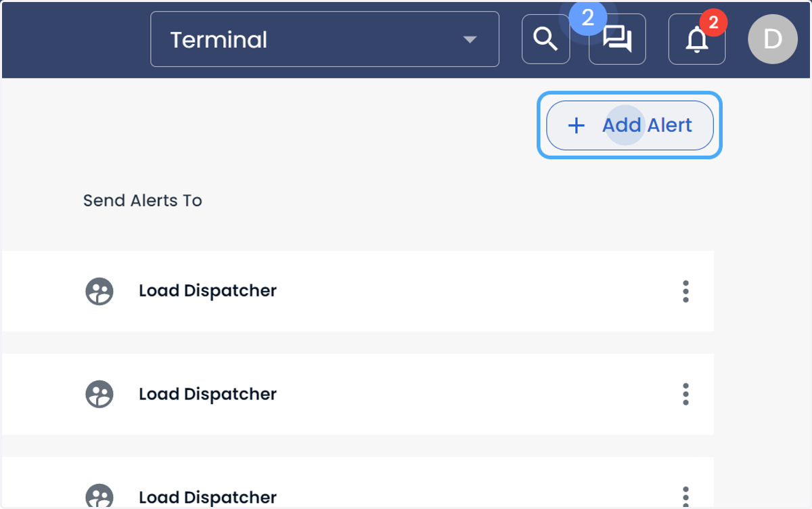Open three-dot menu for second Load Dispatcher

pos(685,394)
